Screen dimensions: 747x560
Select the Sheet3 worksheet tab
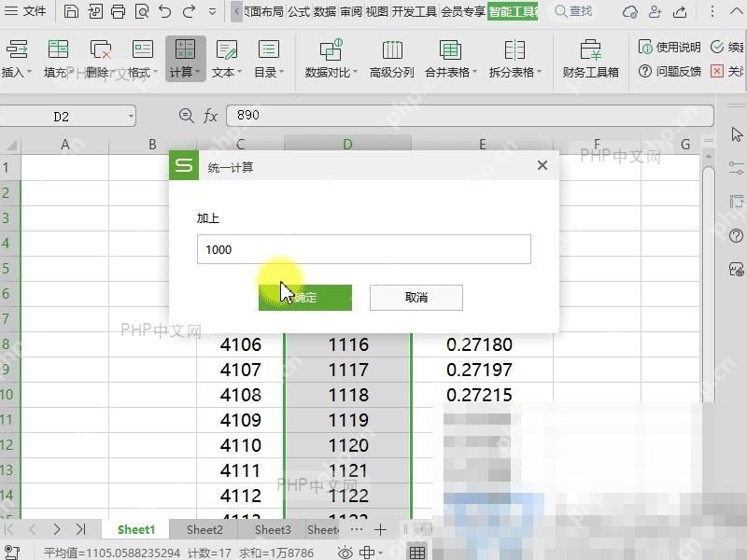click(273, 529)
